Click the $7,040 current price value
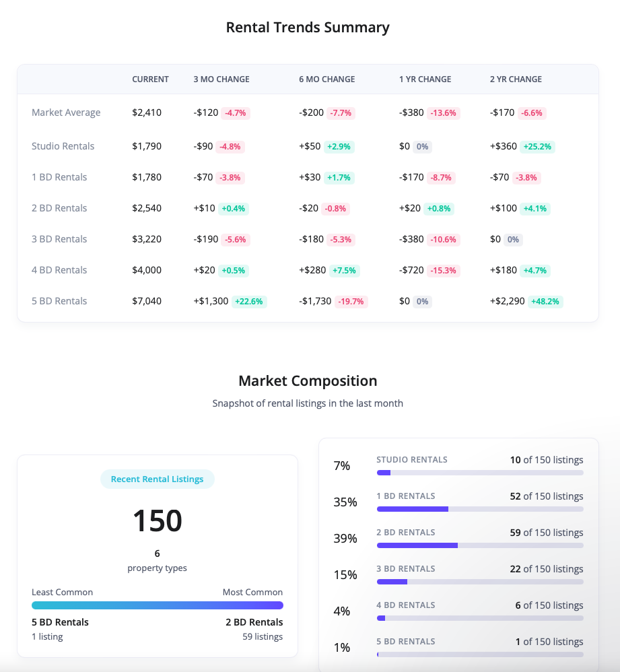 pos(147,301)
